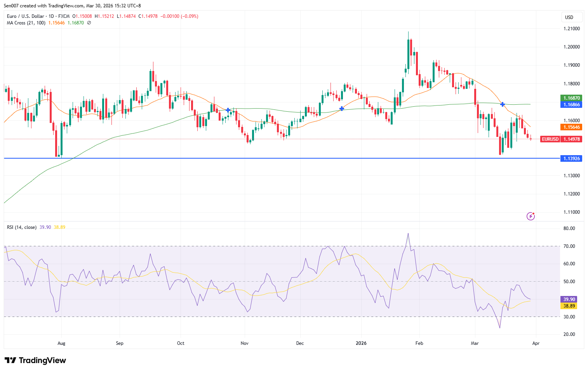Click the blue cross marker near March

click(x=502, y=104)
